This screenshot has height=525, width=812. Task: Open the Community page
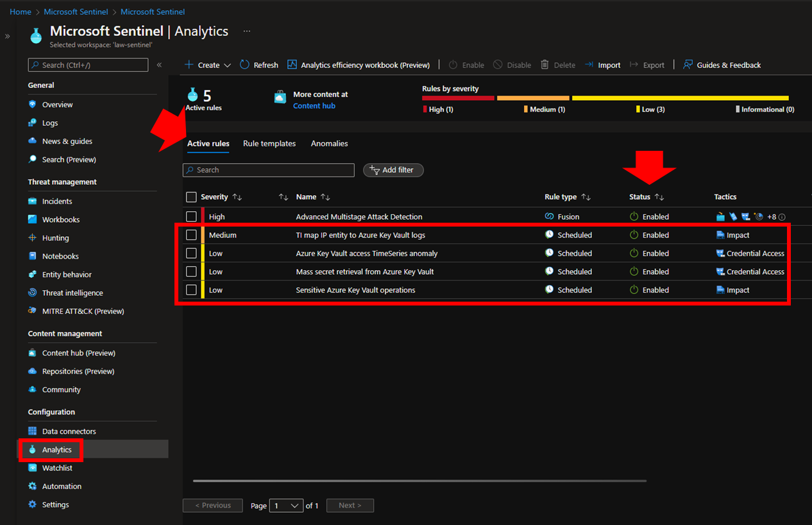pyautogui.click(x=61, y=390)
